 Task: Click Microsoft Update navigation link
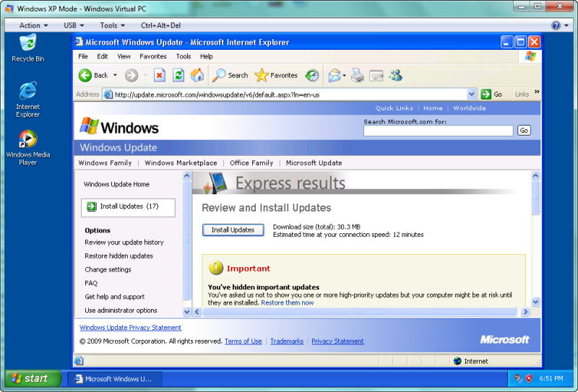point(314,163)
